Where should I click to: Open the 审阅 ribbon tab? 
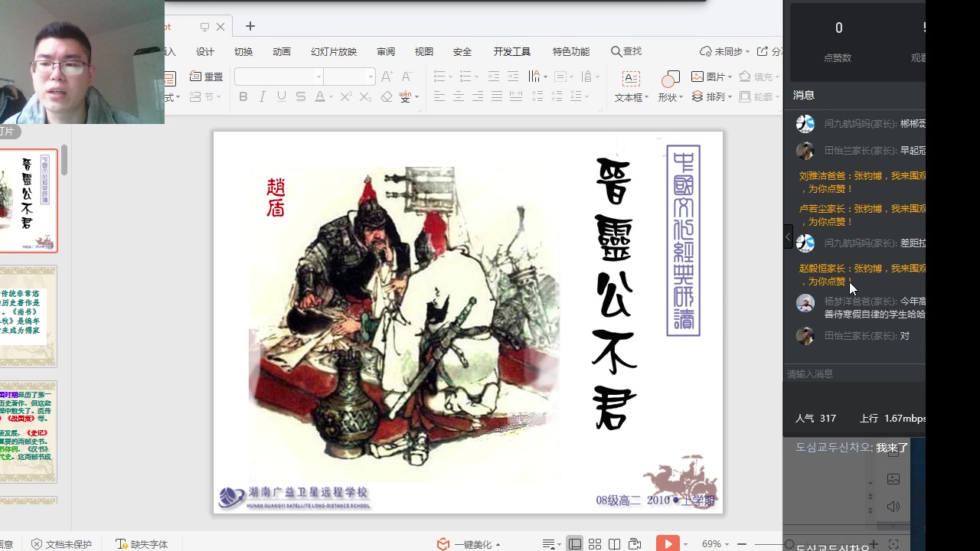[386, 51]
